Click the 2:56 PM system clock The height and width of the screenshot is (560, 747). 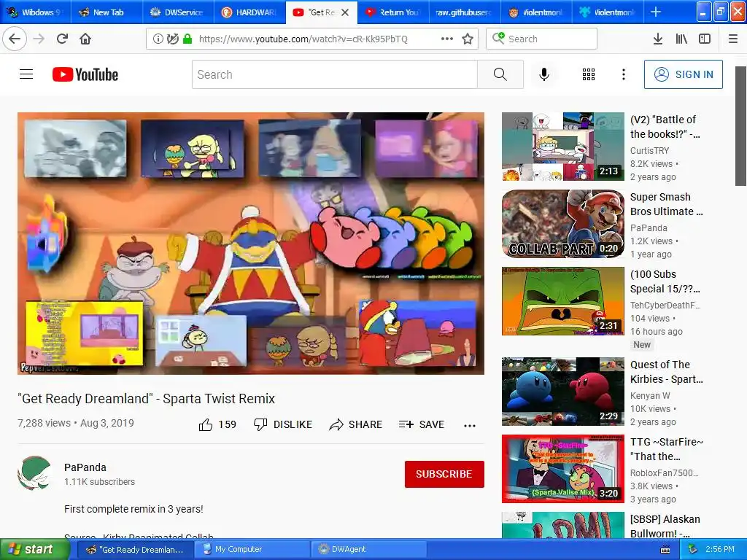point(720,549)
